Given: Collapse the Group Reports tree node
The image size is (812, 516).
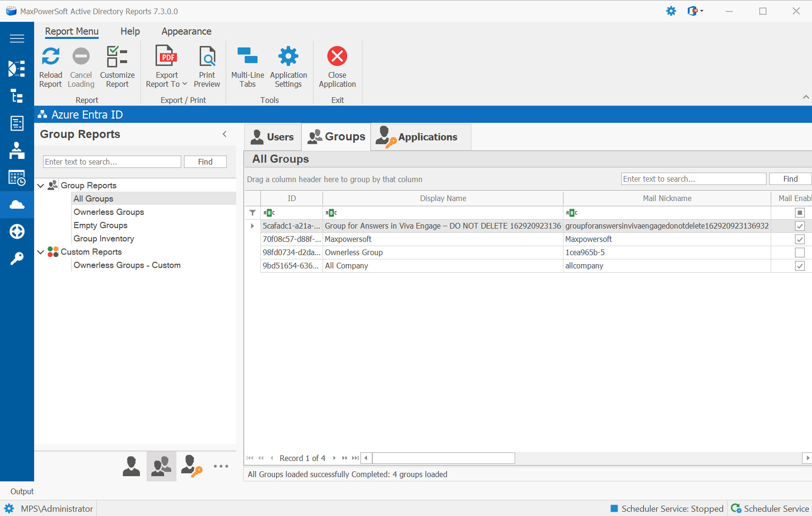Looking at the screenshot, I should point(40,185).
